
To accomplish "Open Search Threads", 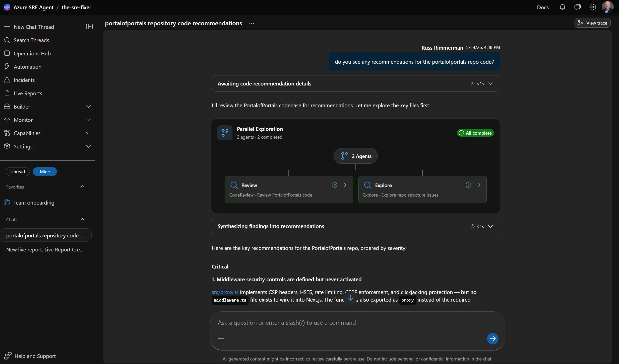I will coord(31,40).
